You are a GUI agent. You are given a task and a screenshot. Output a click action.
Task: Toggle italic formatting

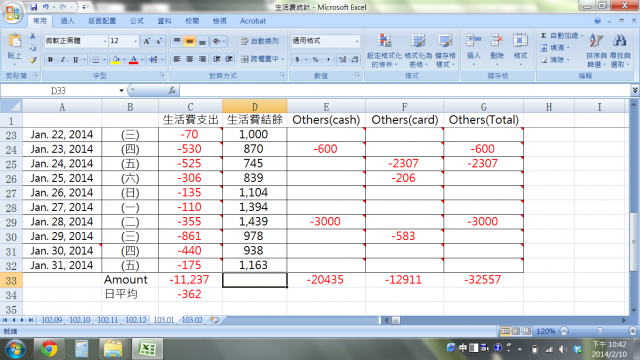[x=63, y=60]
